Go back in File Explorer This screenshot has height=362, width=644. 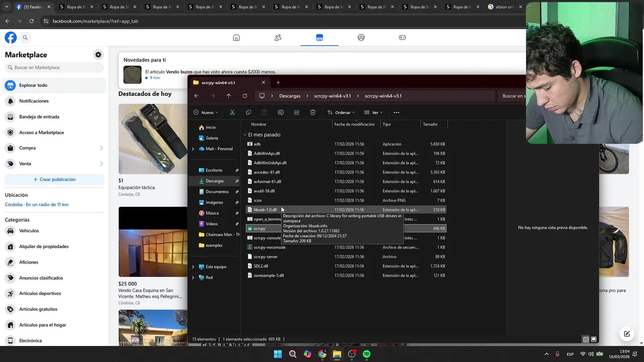point(197,96)
